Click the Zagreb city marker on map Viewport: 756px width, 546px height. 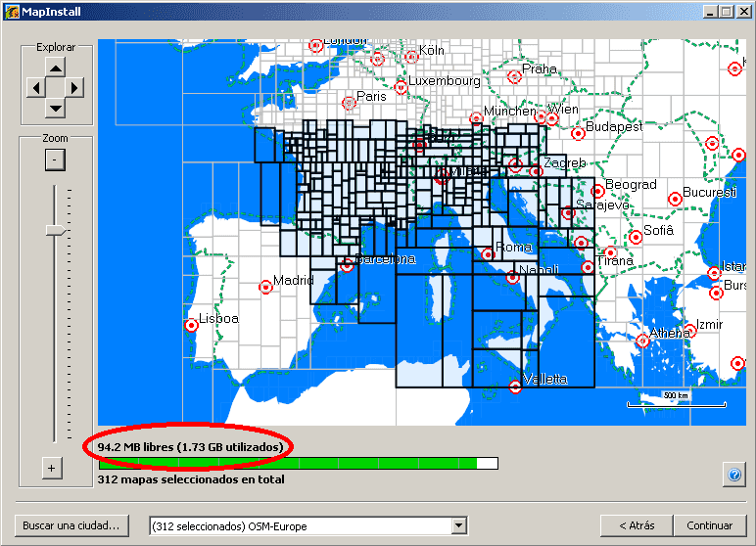click(536, 170)
